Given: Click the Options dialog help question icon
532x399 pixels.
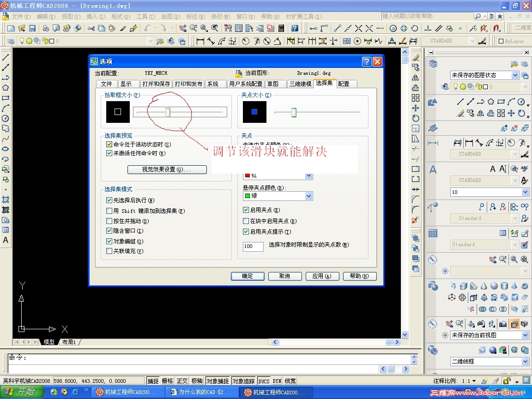Looking at the screenshot, I should coord(366,61).
